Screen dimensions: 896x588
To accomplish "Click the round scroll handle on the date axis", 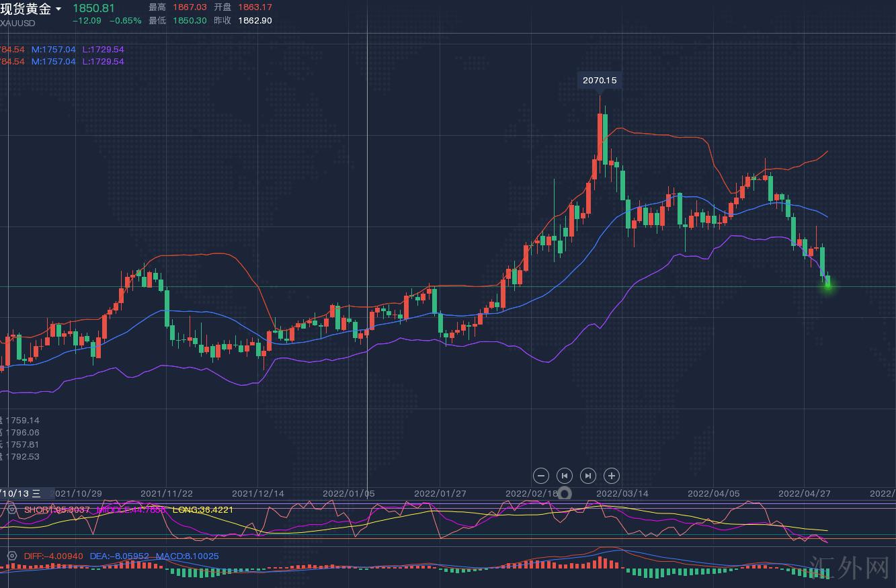I will click(565, 494).
